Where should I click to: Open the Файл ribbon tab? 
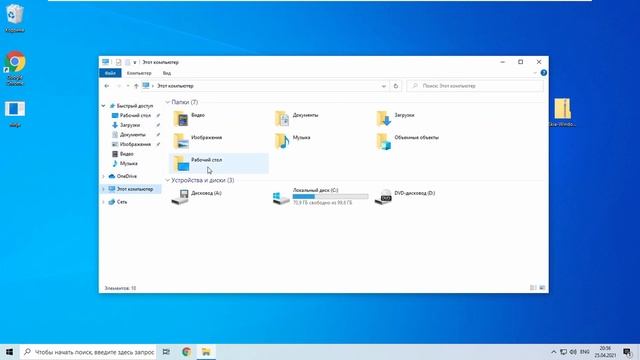point(110,73)
